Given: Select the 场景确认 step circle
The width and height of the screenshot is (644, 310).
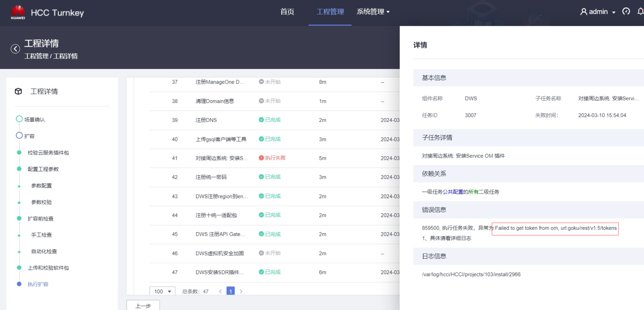Looking at the screenshot, I should (19, 119).
